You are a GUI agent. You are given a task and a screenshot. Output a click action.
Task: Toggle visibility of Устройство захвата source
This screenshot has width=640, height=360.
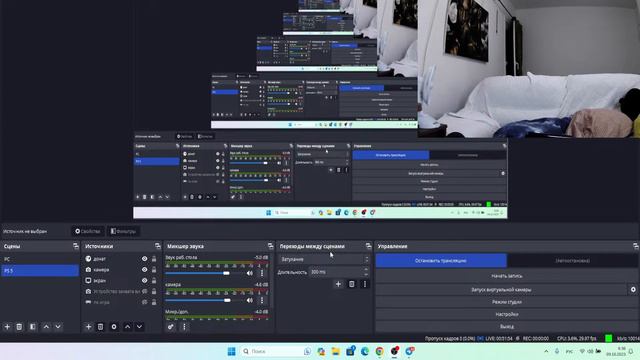(x=144, y=291)
